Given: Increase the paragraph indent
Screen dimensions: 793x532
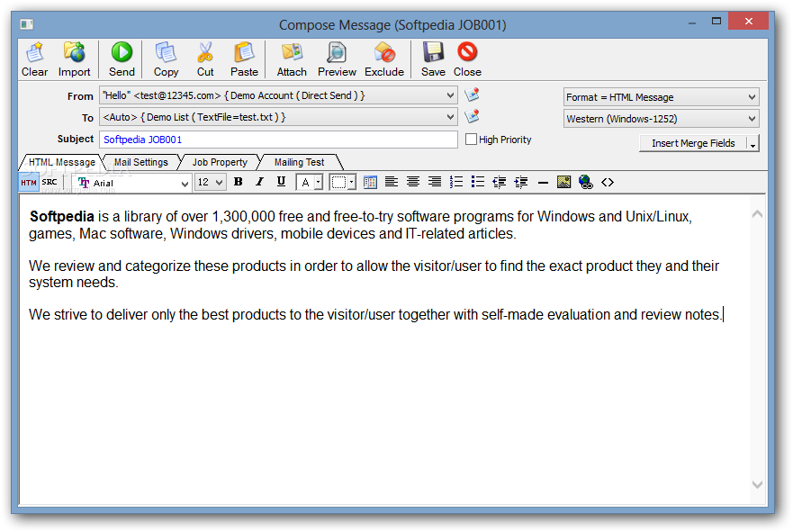Looking at the screenshot, I should pos(521,182).
